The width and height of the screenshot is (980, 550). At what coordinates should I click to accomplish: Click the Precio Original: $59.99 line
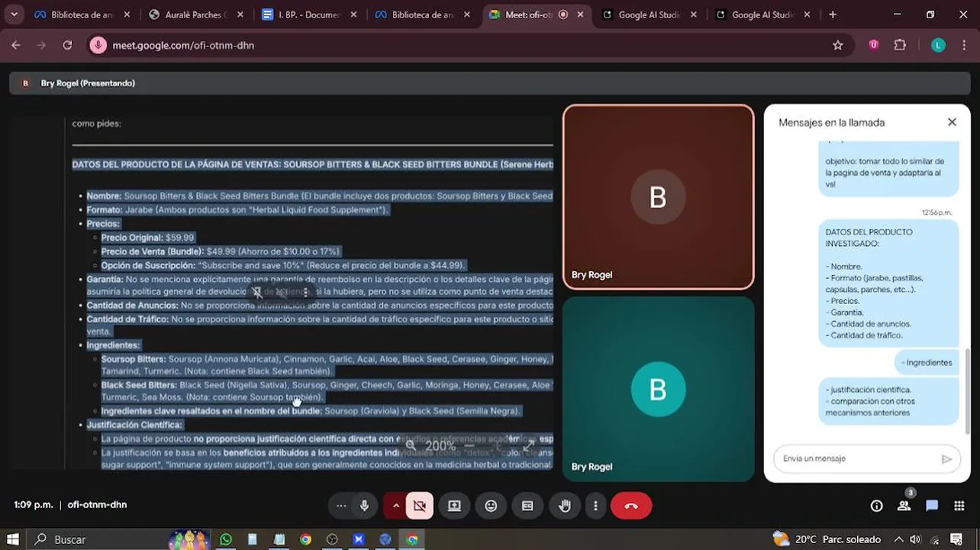point(148,238)
